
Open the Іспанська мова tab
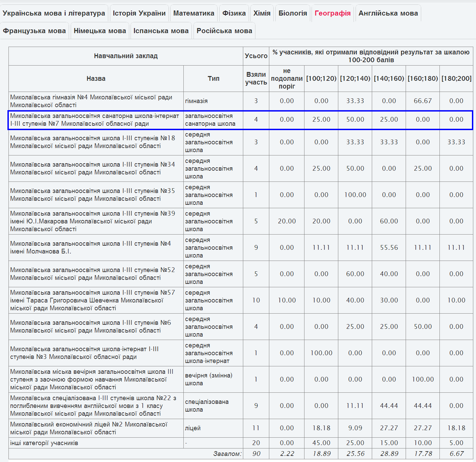161,31
